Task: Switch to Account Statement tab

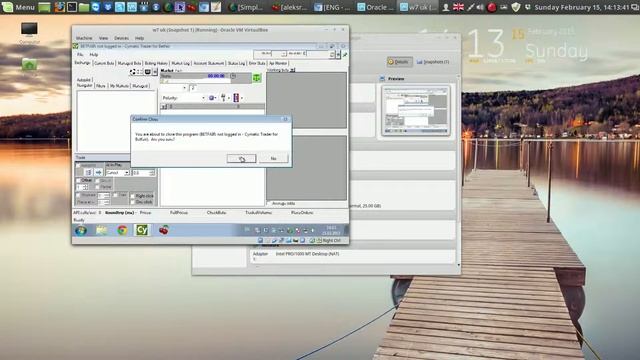Action: click(x=209, y=63)
